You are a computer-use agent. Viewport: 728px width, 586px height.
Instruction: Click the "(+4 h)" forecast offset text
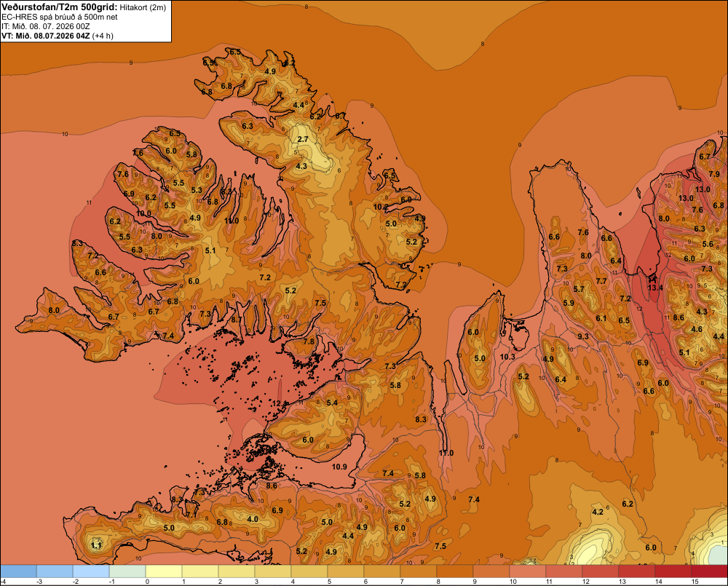tap(103, 36)
